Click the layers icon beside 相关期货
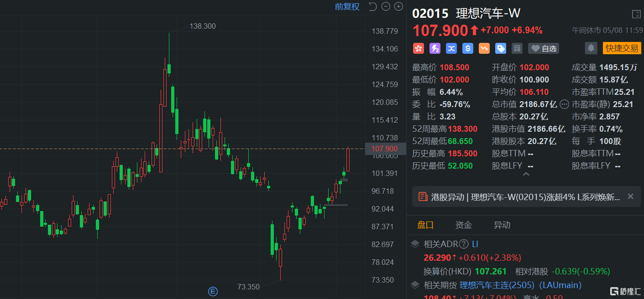 pos(415,285)
